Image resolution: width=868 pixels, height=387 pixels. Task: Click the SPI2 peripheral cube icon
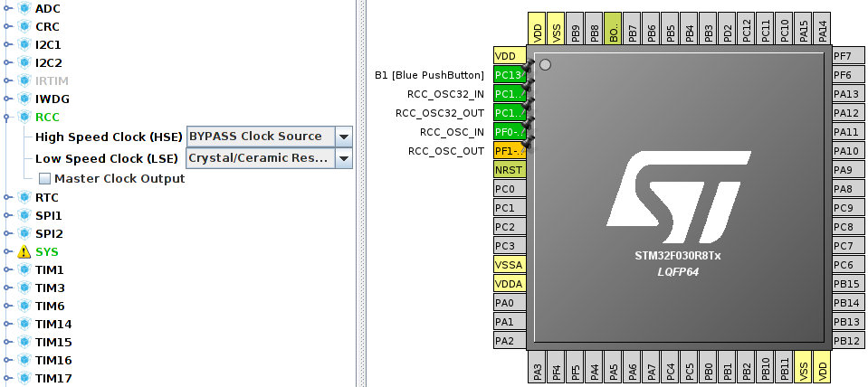24,233
